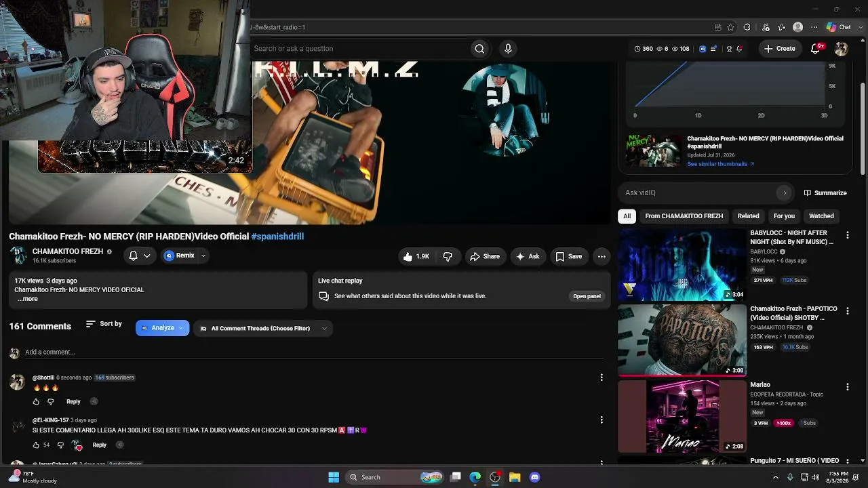Open the PAPOTICO video thumbnail
The width and height of the screenshot is (868, 488).
(x=682, y=340)
